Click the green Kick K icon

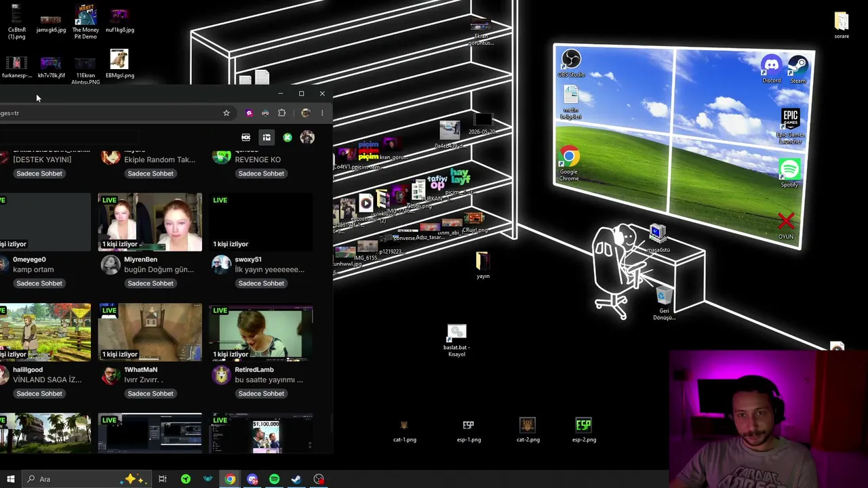coord(288,138)
